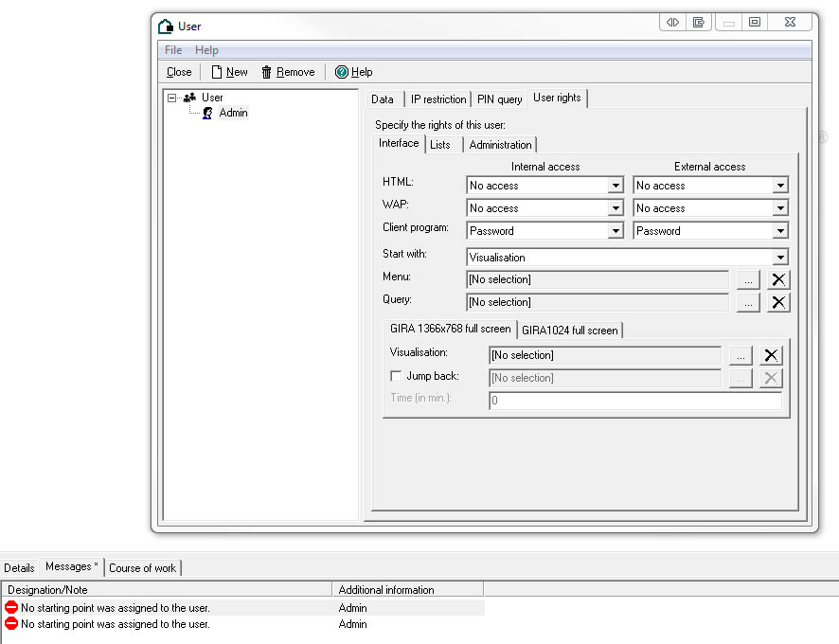This screenshot has height=644, width=839.
Task: Switch to the Administration sub-tab
Action: coord(500,145)
